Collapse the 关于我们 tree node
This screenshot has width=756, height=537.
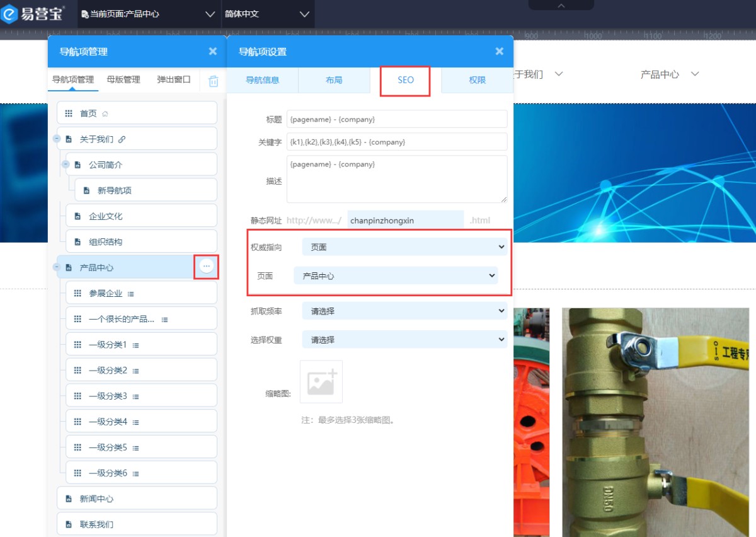[x=57, y=139]
